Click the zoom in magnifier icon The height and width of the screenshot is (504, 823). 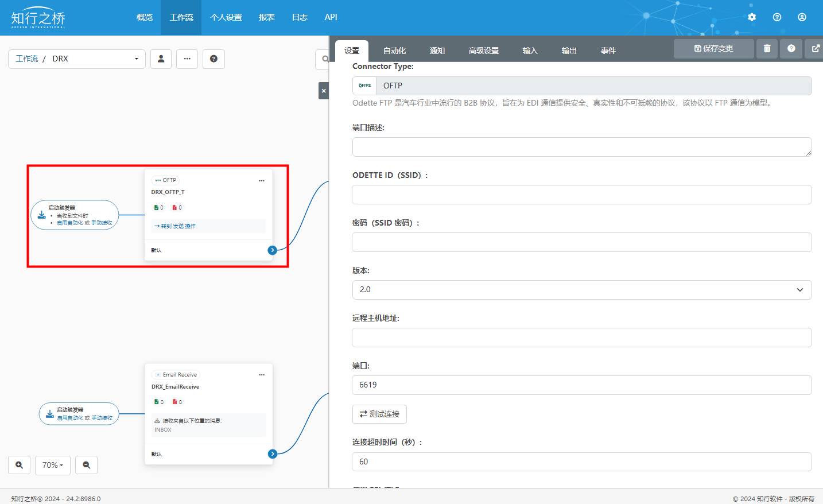click(20, 465)
